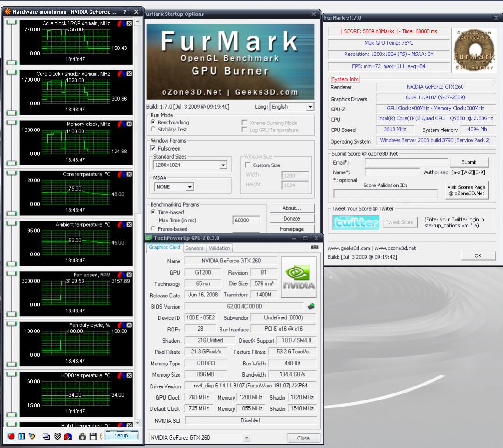
Task: Select Stability Test run mode
Action: [x=153, y=129]
